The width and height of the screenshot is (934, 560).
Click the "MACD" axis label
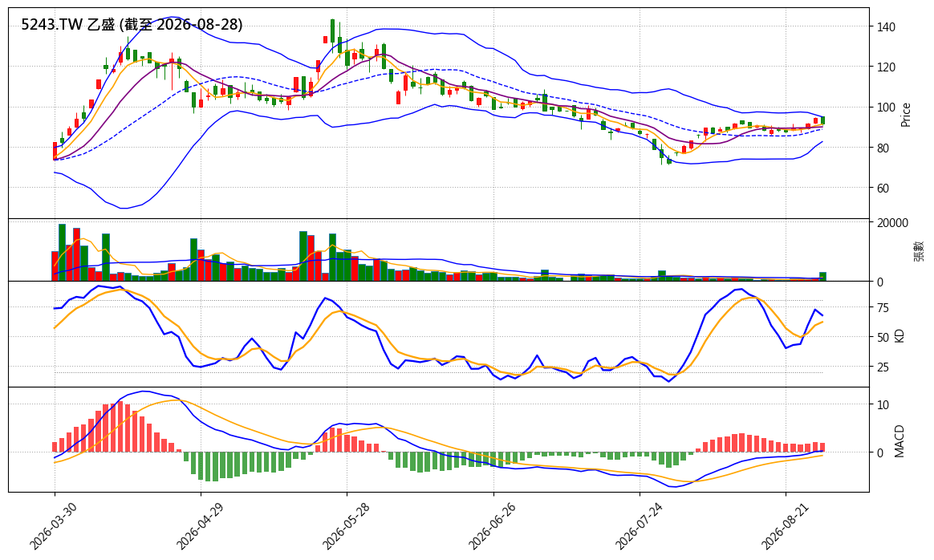[899, 441]
